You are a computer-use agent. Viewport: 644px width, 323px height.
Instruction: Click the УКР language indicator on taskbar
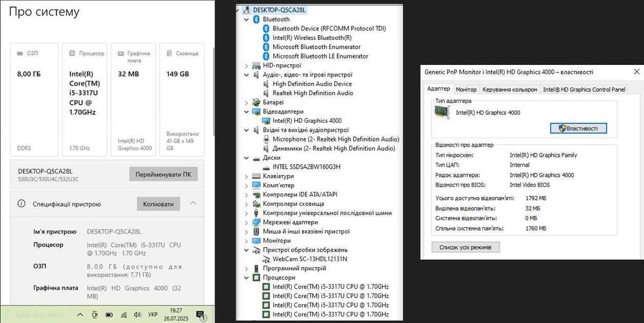(x=153, y=315)
